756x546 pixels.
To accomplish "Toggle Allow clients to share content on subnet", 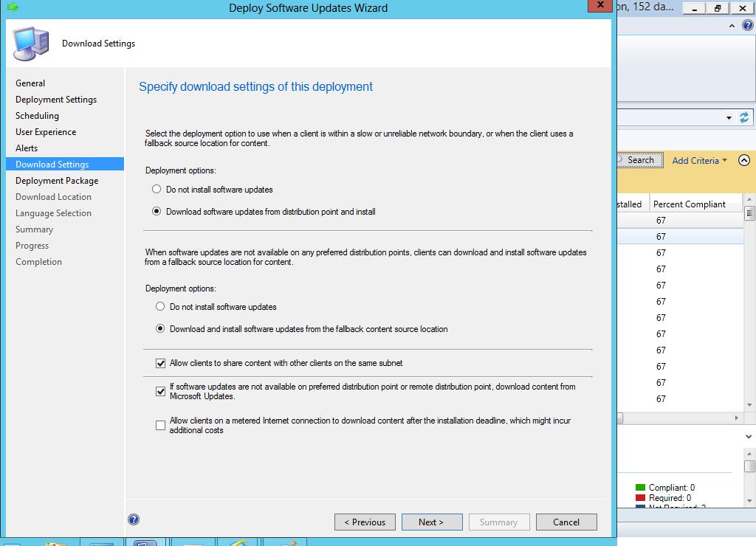I will click(160, 363).
